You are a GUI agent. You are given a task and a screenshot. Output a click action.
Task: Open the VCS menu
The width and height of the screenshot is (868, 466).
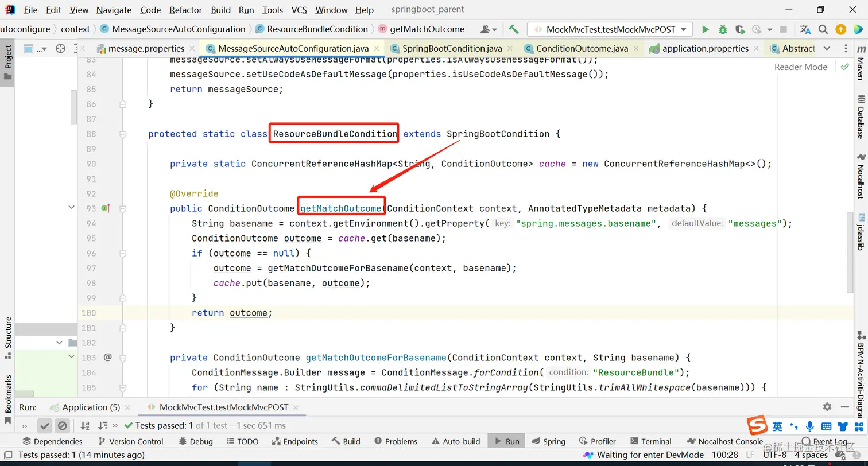click(x=299, y=10)
